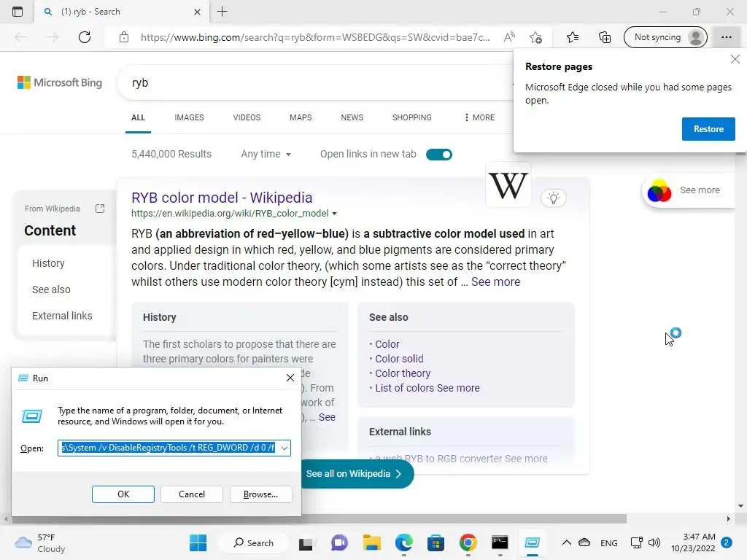747x560 pixels.
Task: Open File Explorer from the taskbar
Action: pyautogui.click(x=371, y=542)
